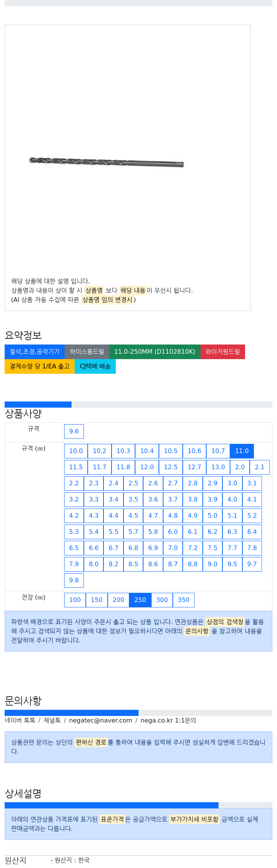Click the 절삭,초경,공작기기 category tag

[x=35, y=351]
